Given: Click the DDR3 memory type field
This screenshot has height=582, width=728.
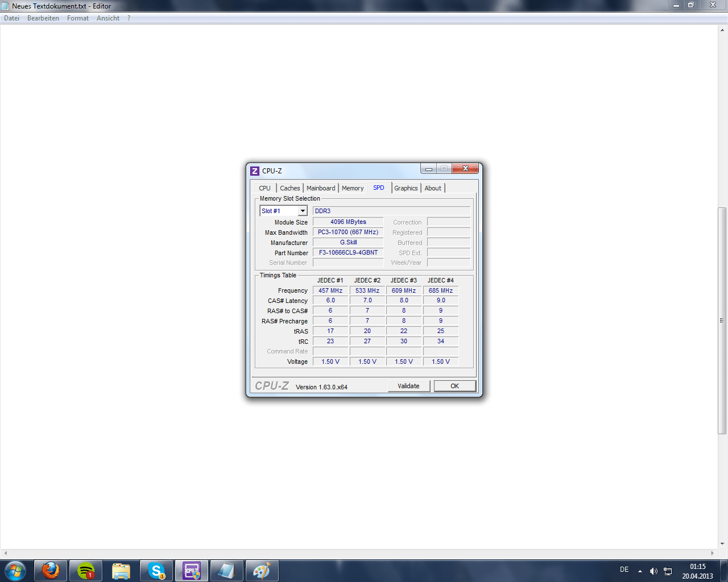Looking at the screenshot, I should (x=392, y=211).
